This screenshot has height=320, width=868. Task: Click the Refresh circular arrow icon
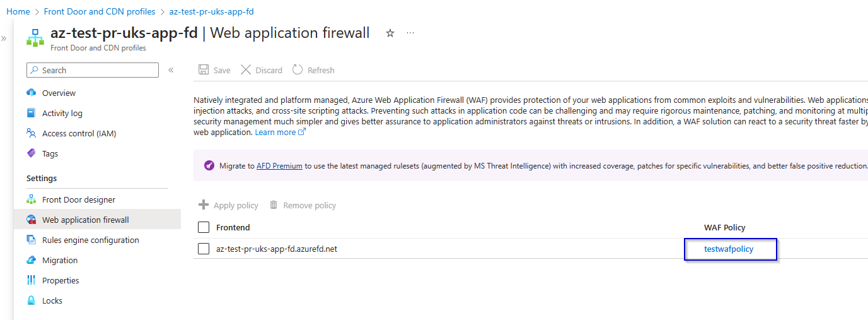[298, 69]
